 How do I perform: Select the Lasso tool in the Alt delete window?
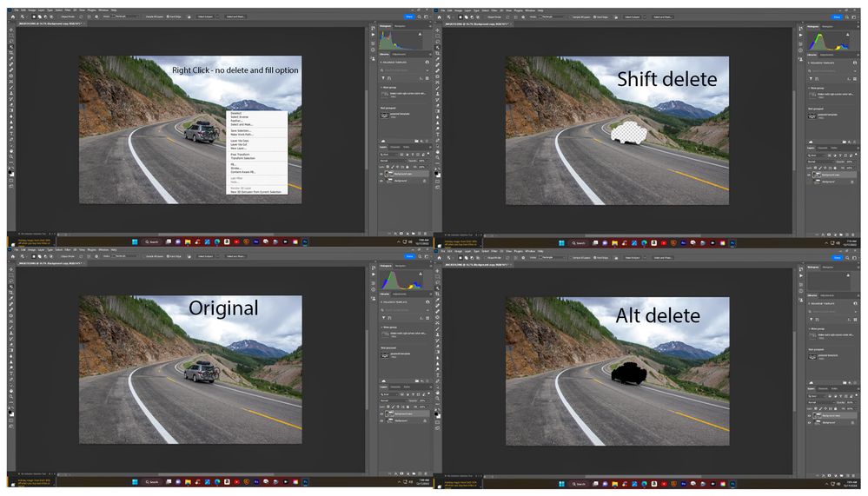click(x=439, y=282)
